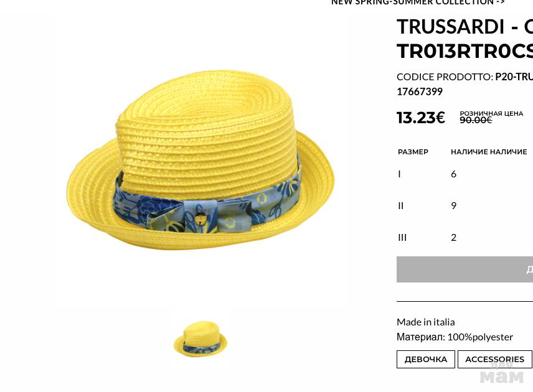
Task: Click the bee pin on the hat ribbon
Action: pyautogui.click(x=200, y=217)
